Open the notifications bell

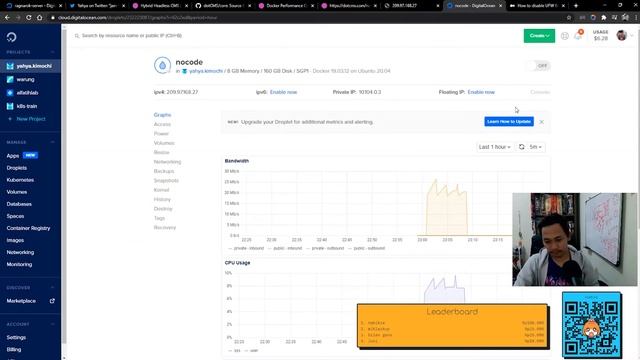(578, 36)
